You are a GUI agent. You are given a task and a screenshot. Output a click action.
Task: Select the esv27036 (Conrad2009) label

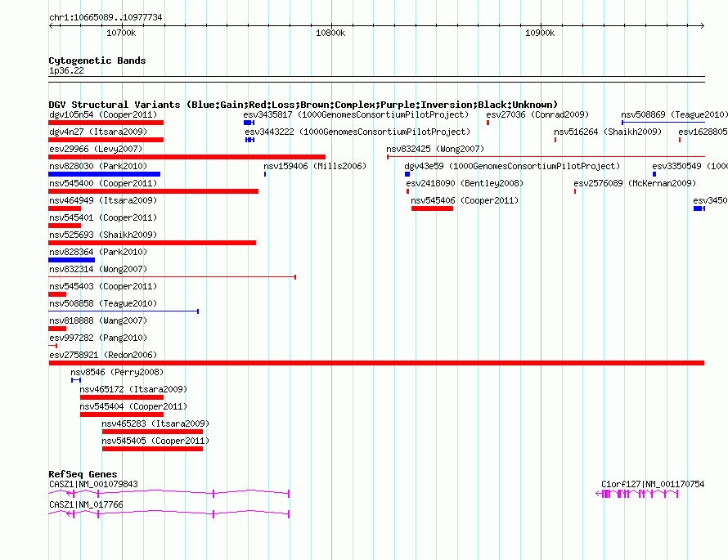(x=537, y=114)
